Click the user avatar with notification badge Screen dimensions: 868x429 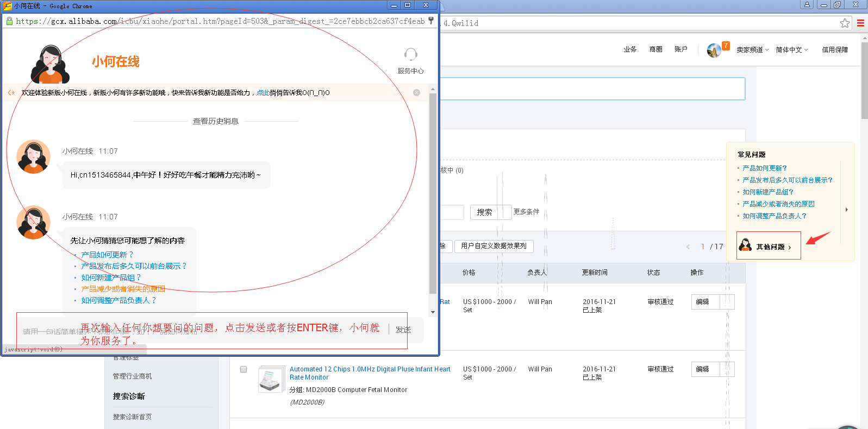(714, 50)
